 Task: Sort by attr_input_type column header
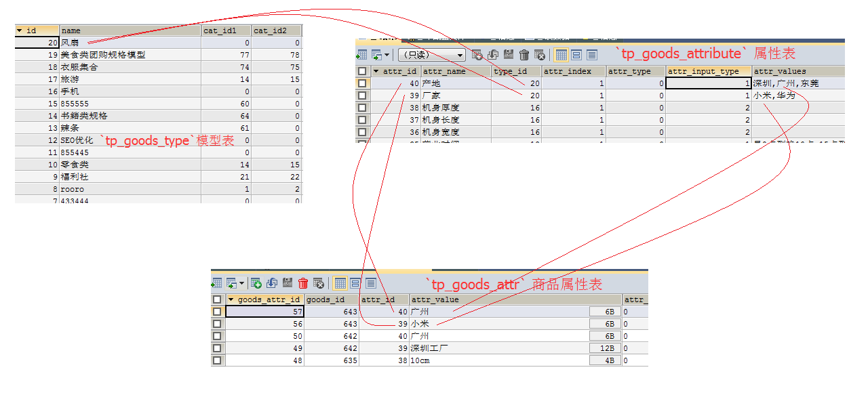pos(708,71)
